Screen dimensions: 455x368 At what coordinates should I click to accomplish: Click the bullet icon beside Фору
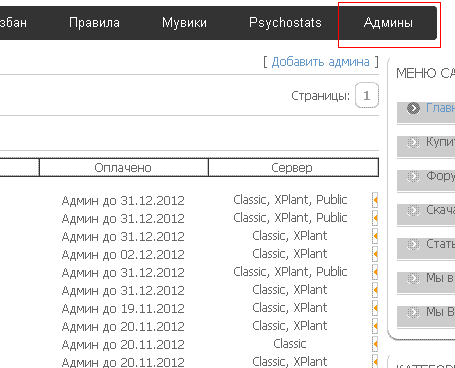pyautogui.click(x=413, y=176)
